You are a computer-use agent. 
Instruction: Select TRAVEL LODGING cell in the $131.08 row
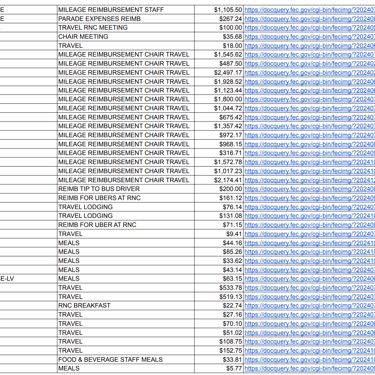coord(126,216)
